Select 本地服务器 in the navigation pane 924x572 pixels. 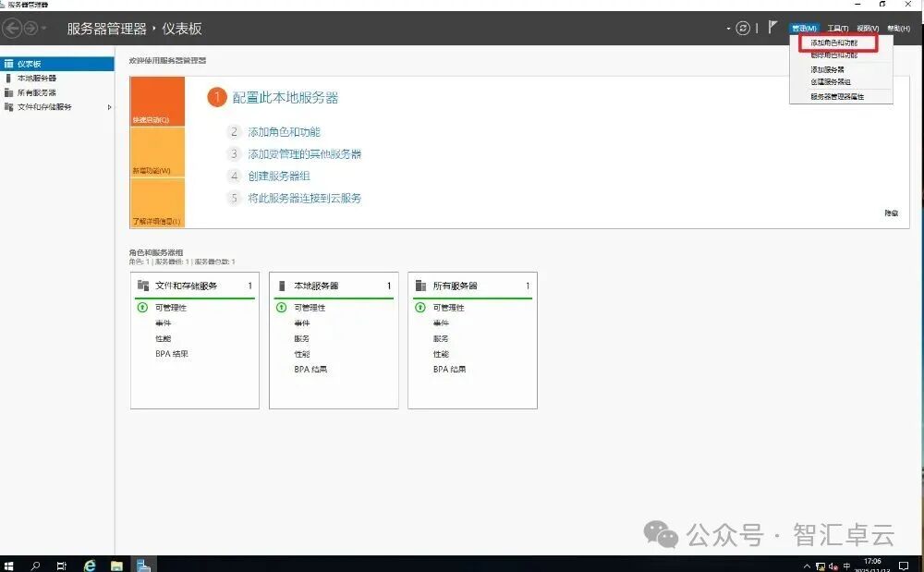tap(36, 78)
